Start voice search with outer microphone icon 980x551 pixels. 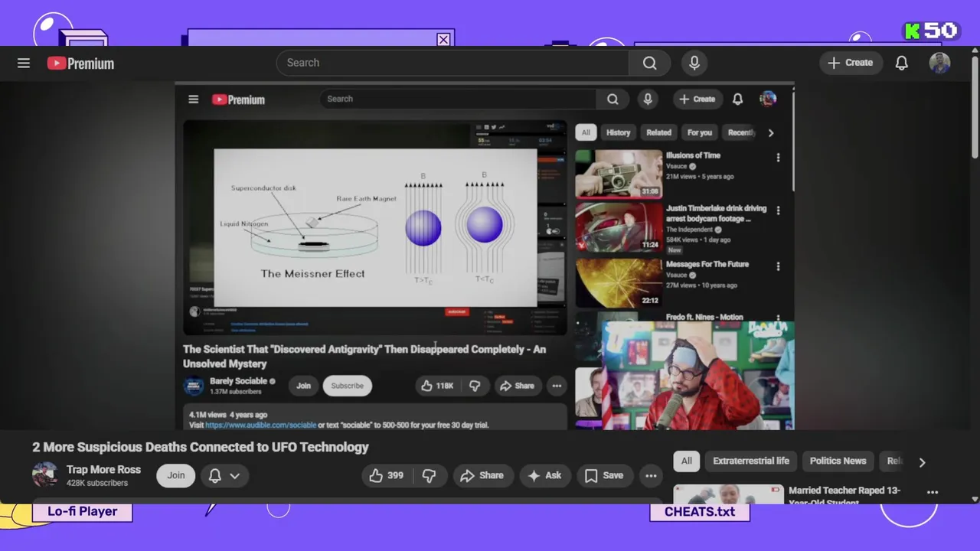point(694,63)
